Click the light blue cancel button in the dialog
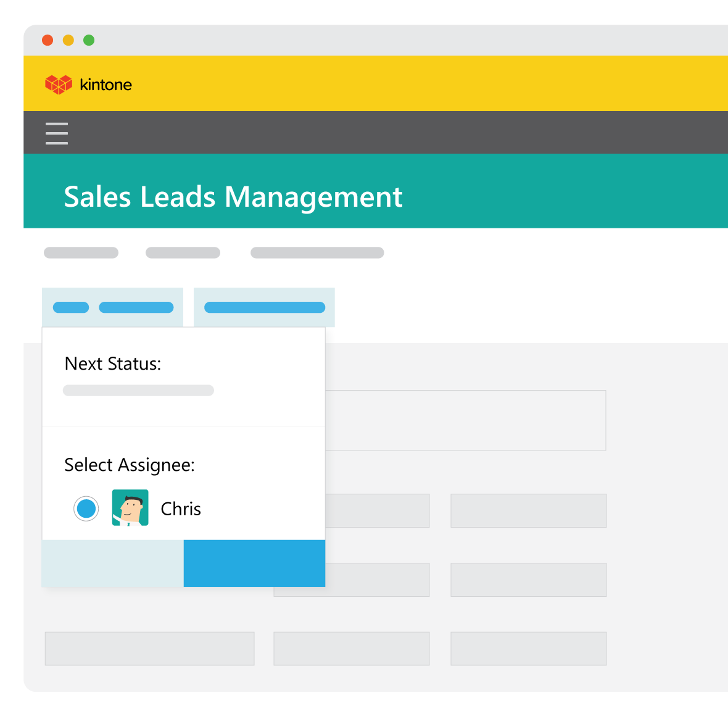This screenshot has height=714, width=728. (x=113, y=563)
